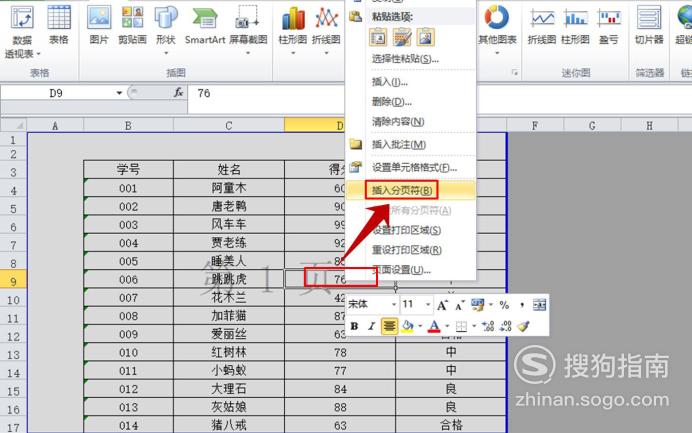Expand font color dropdown arrow
692x433 pixels.
[447, 326]
